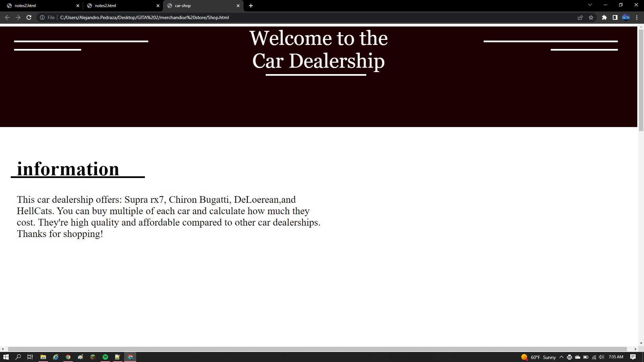Open File Explorer from the taskbar
Viewport: 644px width, 362px height.
click(x=43, y=357)
